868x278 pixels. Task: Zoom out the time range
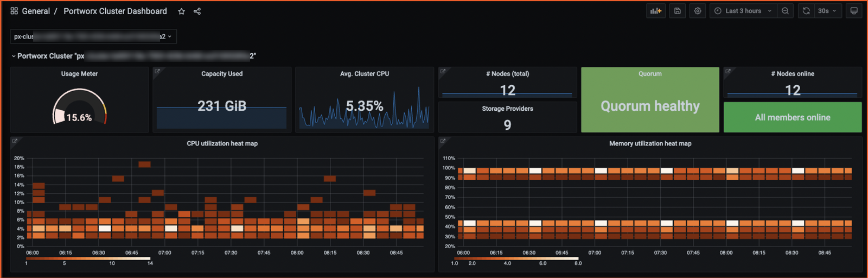(x=785, y=11)
